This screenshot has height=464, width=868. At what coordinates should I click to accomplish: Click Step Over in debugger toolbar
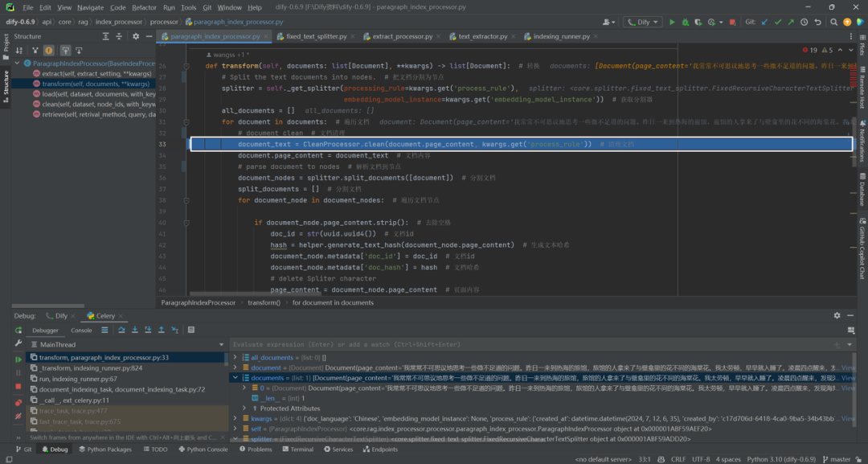(121, 330)
